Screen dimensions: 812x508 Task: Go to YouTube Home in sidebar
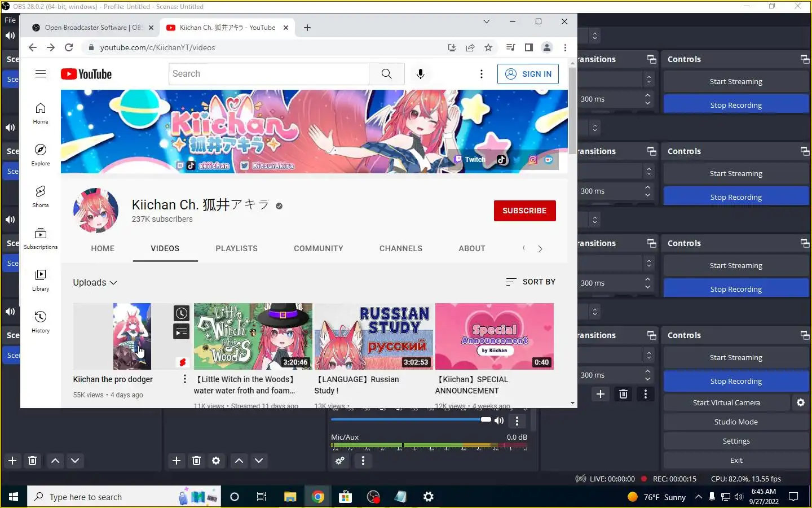click(41, 113)
